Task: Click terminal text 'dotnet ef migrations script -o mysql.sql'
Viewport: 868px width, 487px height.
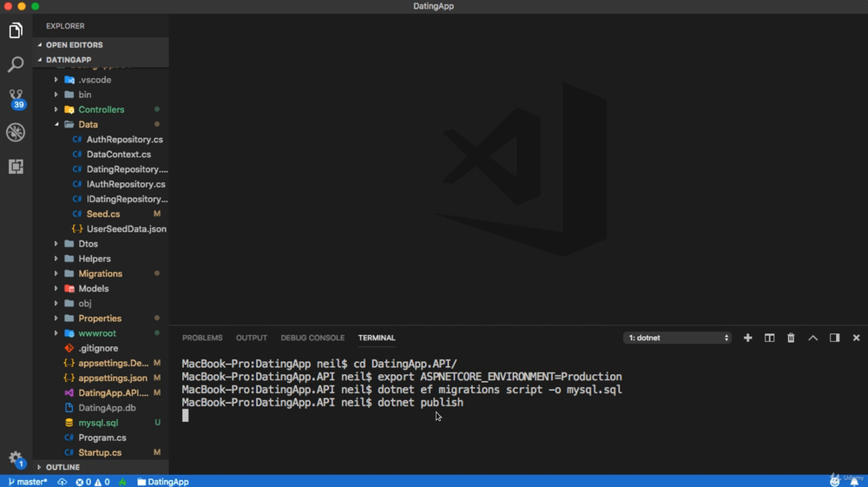Action: (499, 390)
